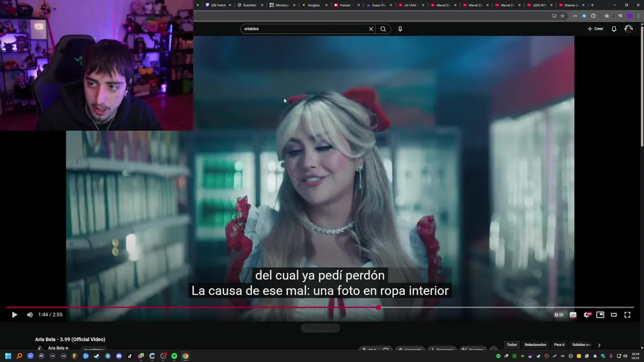Open TikTok from the taskbar
This screenshot has height=362, width=644.
click(130, 356)
